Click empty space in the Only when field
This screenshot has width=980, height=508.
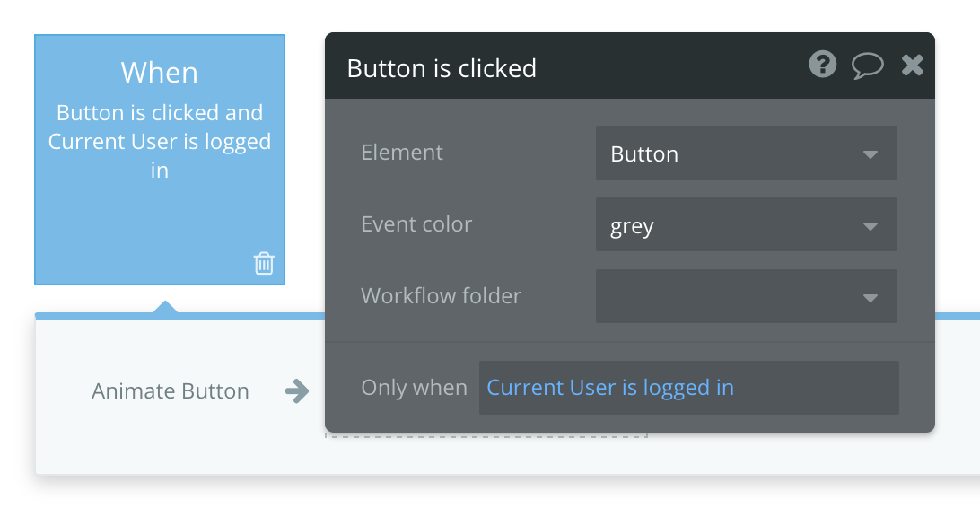coord(817,388)
